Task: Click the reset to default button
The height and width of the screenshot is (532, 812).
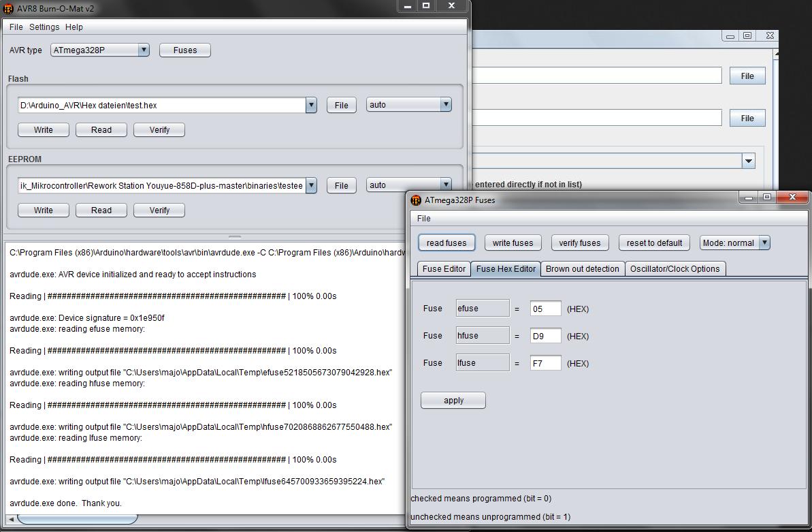Action: (x=654, y=242)
